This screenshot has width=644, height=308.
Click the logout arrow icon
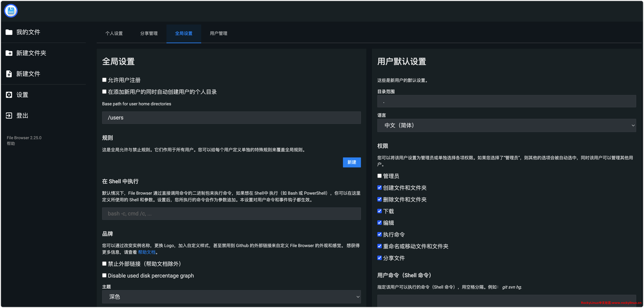coord(9,116)
